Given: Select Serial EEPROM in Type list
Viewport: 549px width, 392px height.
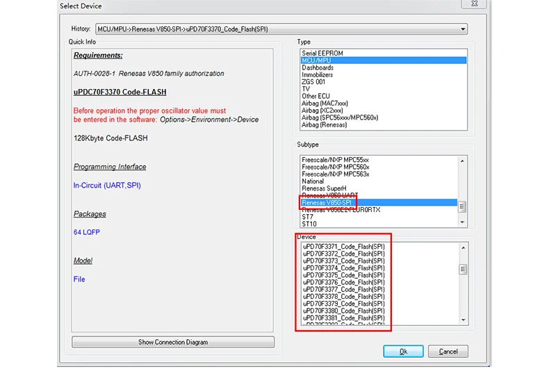Looking at the screenshot, I should coord(384,54).
